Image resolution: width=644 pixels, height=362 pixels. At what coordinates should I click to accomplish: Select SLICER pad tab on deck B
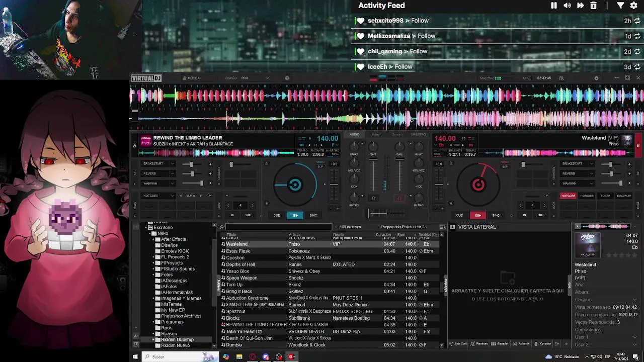click(x=605, y=196)
